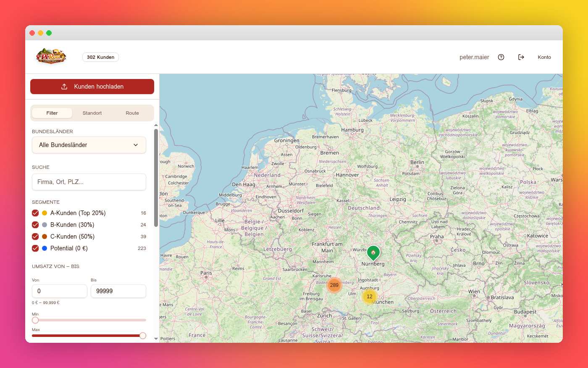Click the Hamburg label on the map
Screen dimensions: 588x368
point(352,130)
